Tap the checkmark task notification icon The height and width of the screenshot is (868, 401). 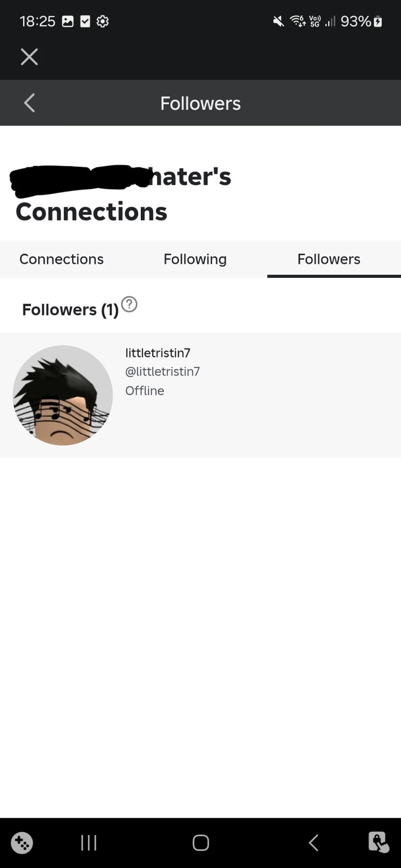[85, 21]
